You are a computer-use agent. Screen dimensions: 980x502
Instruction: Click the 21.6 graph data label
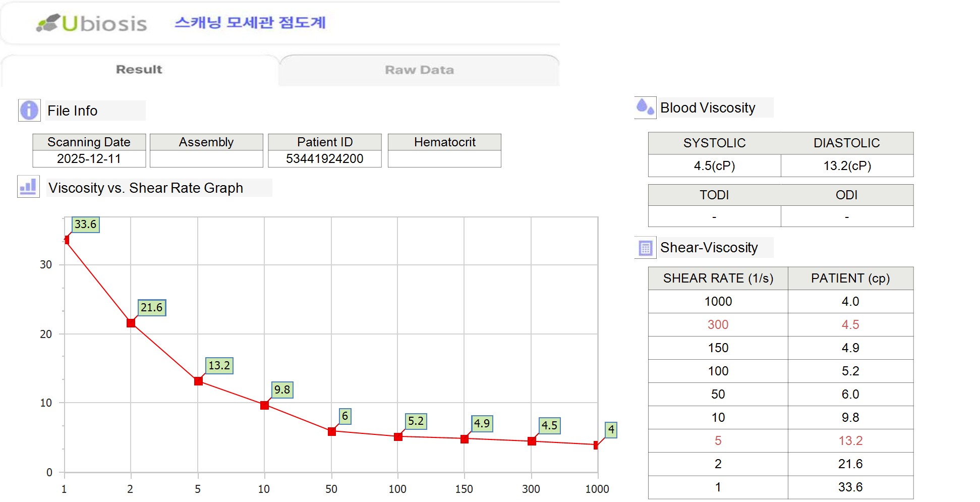pos(151,308)
